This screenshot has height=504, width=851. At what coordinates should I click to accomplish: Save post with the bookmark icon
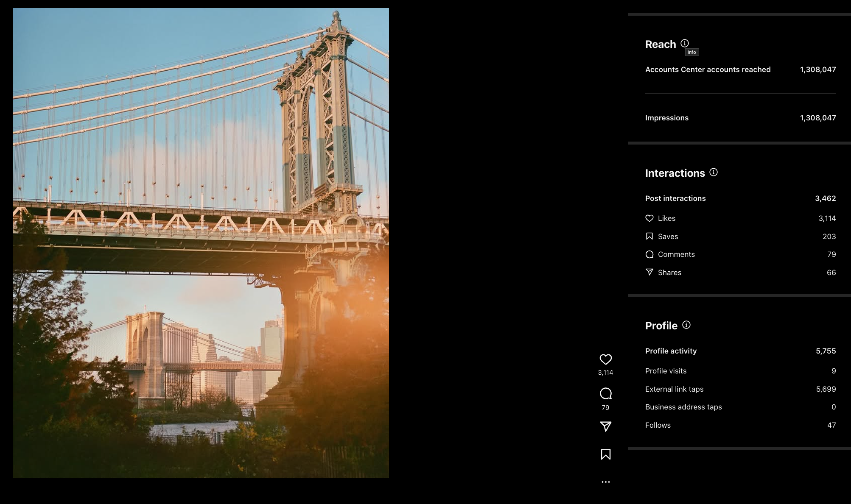click(605, 454)
